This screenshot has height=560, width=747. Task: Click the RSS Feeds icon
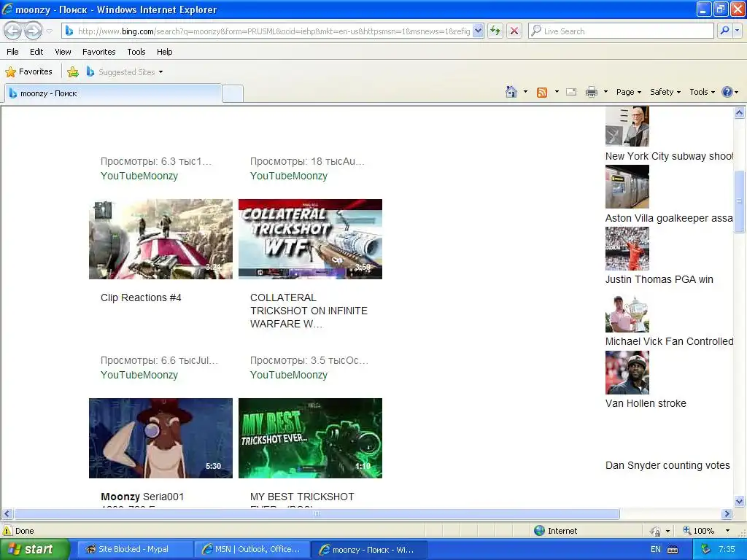542,93
